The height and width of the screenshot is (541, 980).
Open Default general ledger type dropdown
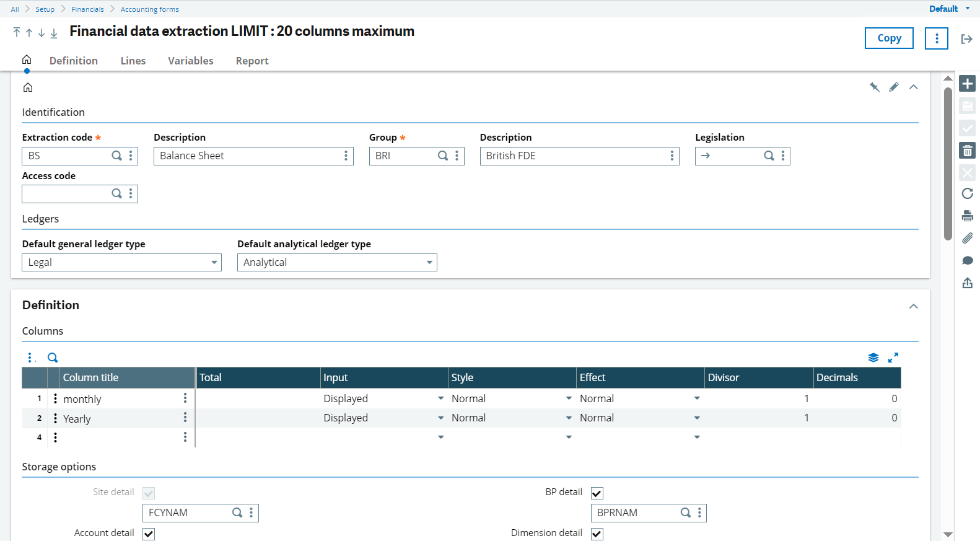tap(121, 263)
